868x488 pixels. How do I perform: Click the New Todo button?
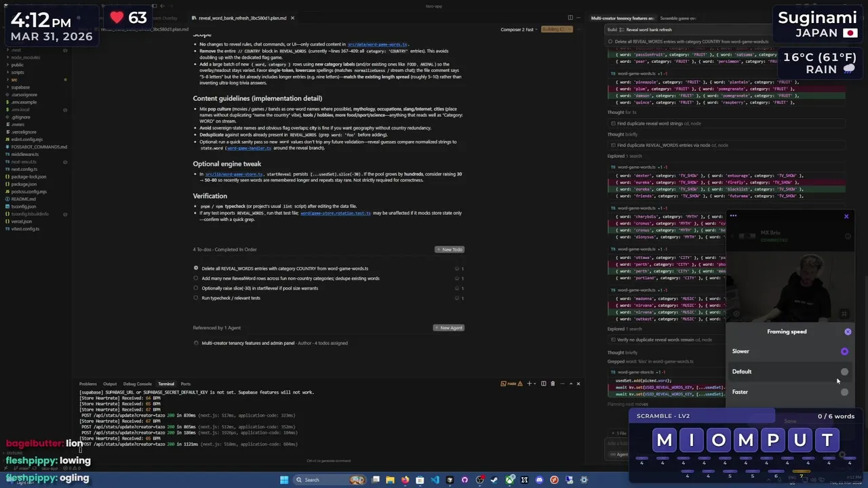(449, 249)
